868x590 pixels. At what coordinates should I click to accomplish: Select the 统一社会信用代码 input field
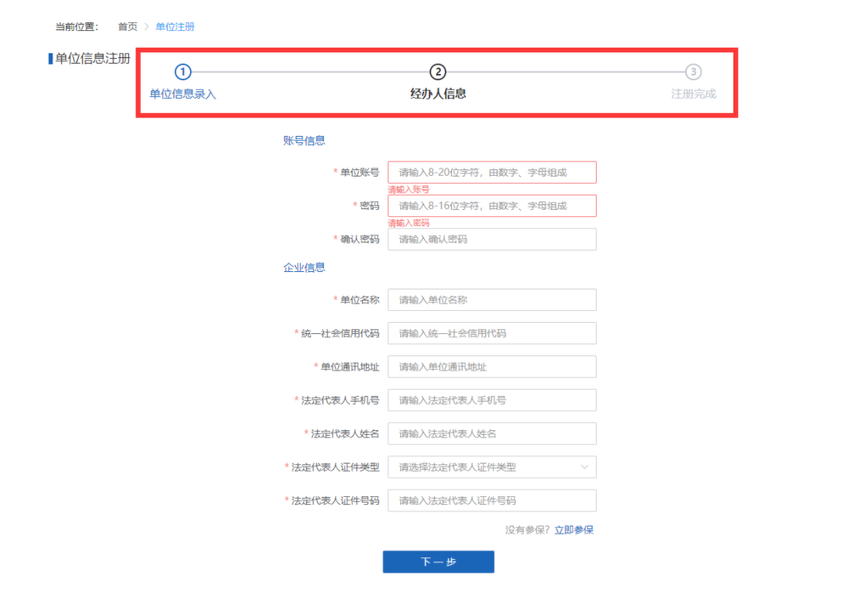point(492,333)
